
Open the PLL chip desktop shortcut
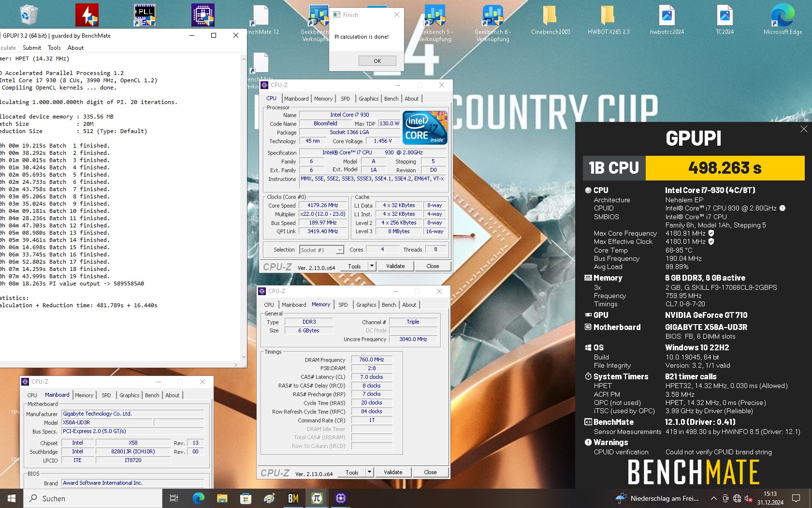tap(145, 15)
